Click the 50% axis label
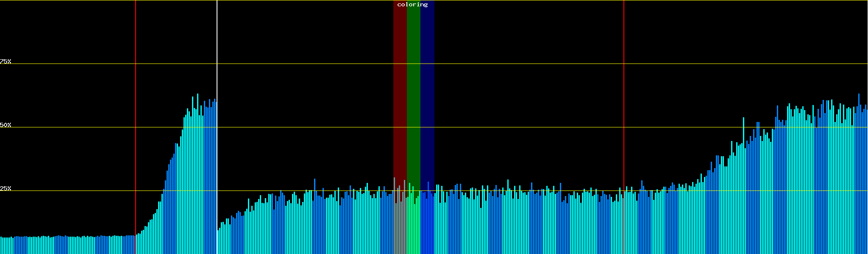The height and width of the screenshot is (254, 868). 6,125
